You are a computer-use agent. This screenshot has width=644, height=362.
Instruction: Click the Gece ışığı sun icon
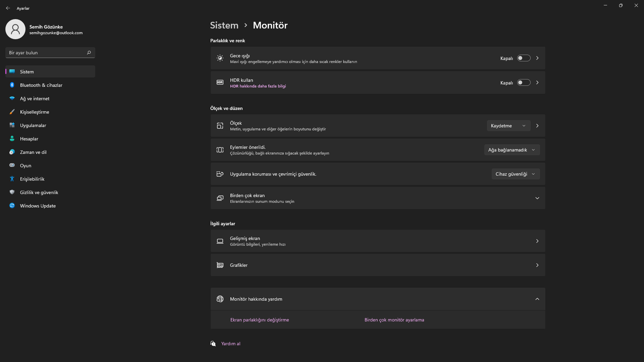click(220, 58)
